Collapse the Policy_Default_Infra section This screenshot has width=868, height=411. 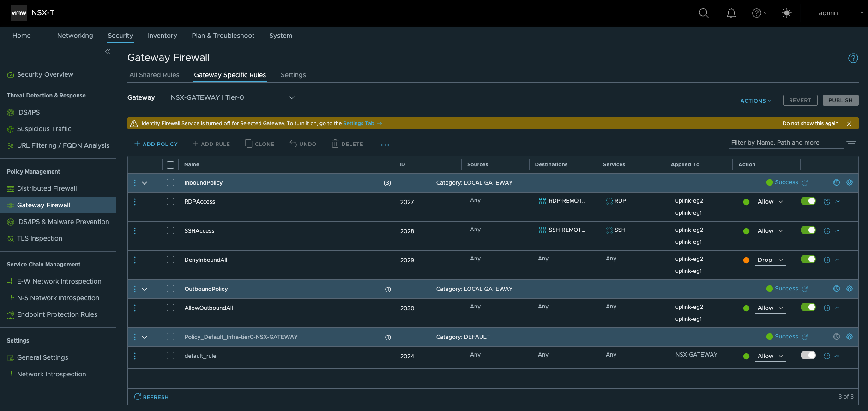(x=145, y=338)
